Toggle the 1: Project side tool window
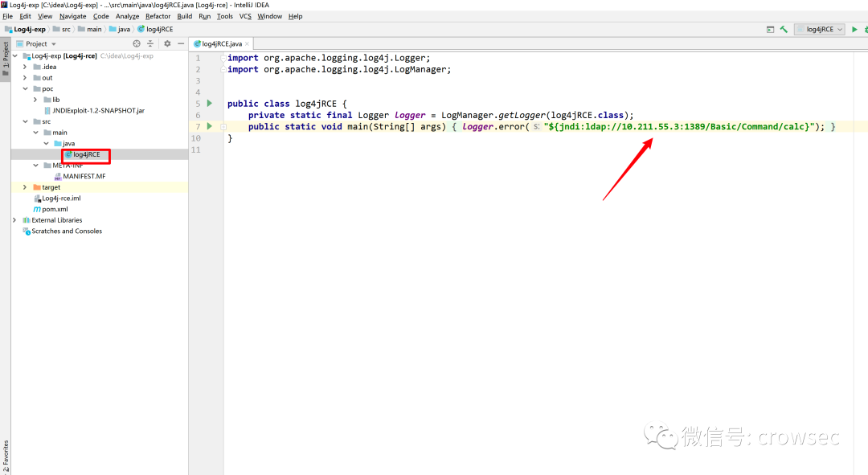Screen dimensions: 868x475 pyautogui.click(x=6, y=59)
